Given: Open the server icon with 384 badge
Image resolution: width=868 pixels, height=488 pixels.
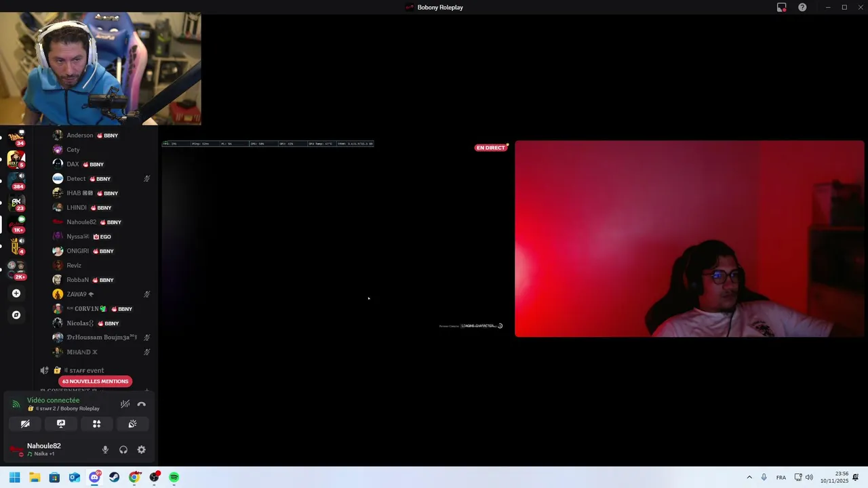Looking at the screenshot, I should point(16,180).
